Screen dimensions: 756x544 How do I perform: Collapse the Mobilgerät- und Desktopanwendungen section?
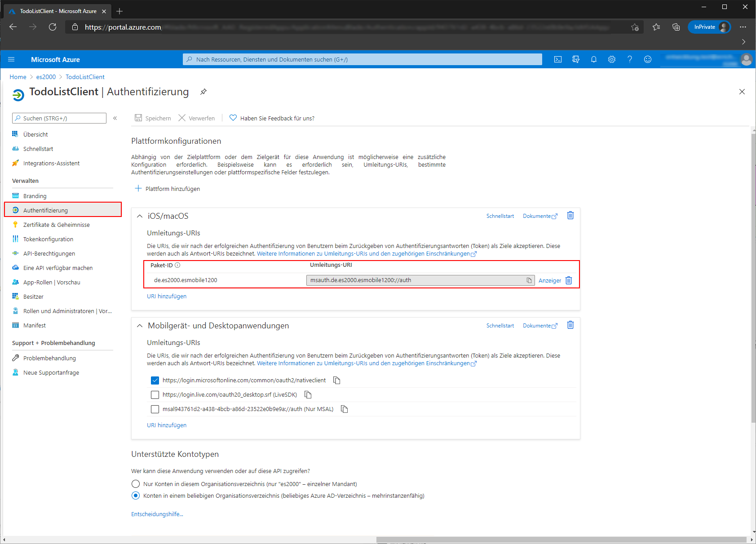[140, 326]
